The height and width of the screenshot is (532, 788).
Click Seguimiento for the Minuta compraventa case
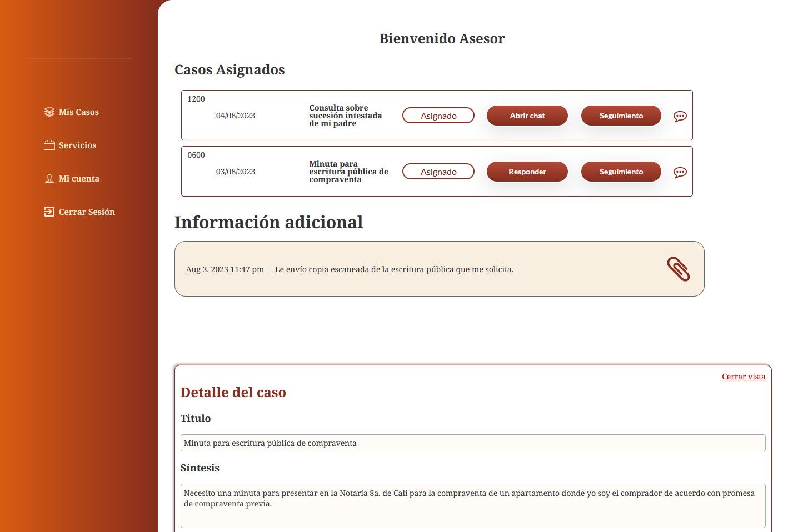[621, 172]
